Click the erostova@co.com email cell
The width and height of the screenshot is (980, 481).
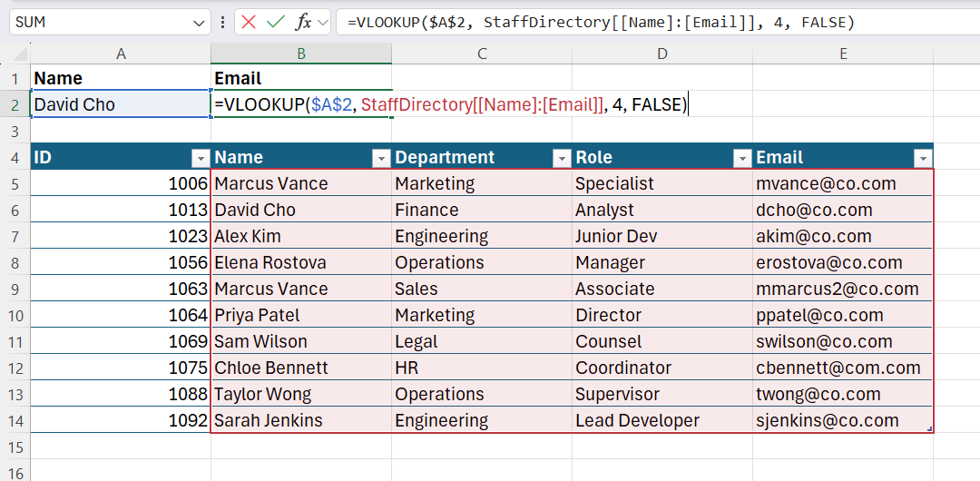pos(843,262)
